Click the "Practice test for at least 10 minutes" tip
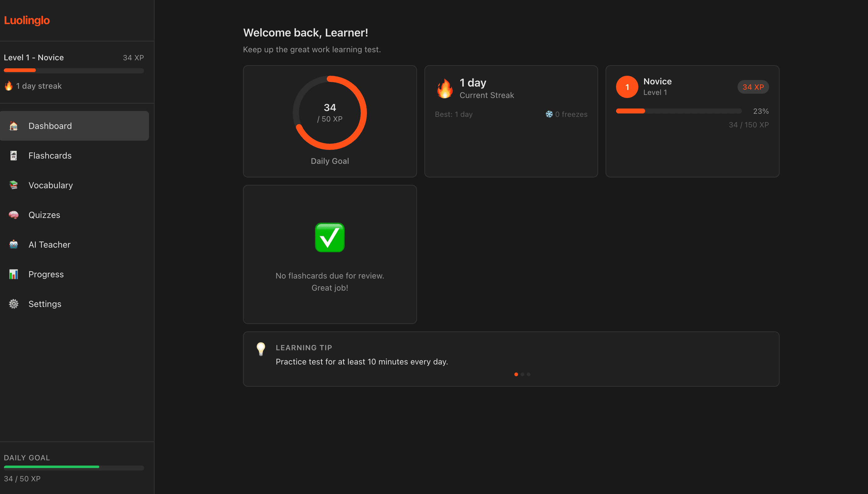This screenshot has width=868, height=494. [362, 362]
